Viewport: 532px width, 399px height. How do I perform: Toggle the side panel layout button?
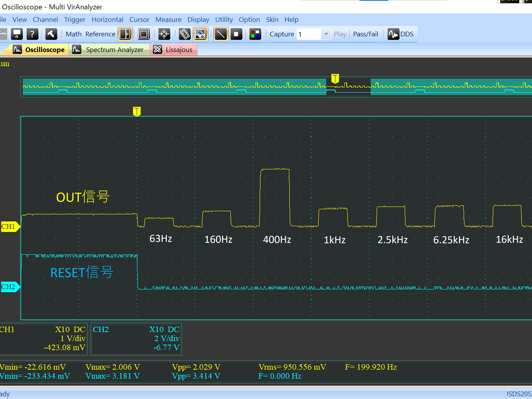coord(125,34)
